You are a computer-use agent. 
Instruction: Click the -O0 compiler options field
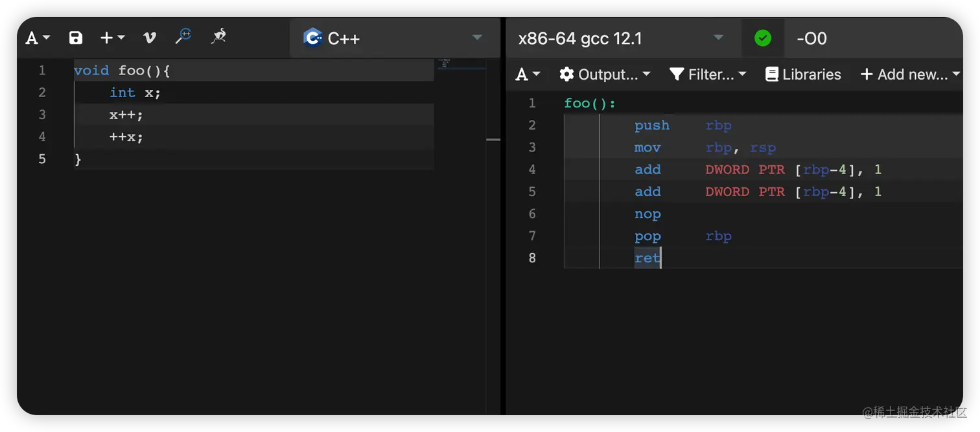(873, 38)
